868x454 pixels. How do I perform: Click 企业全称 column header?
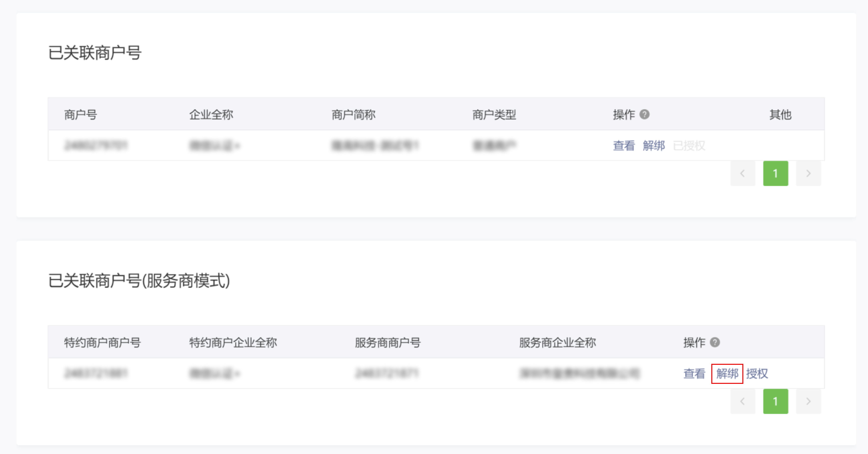[x=211, y=115]
